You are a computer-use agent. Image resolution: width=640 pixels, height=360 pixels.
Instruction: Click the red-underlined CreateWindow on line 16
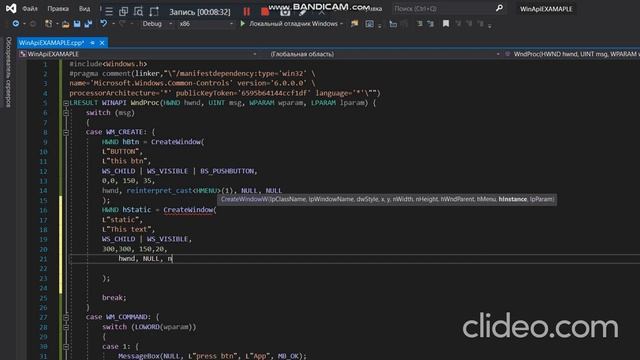pyautogui.click(x=188, y=210)
